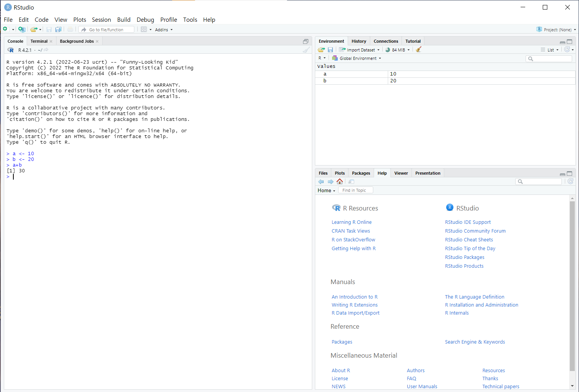Viewport: 579px width, 392px height.
Task: Close the Terminal tab
Action: click(51, 41)
